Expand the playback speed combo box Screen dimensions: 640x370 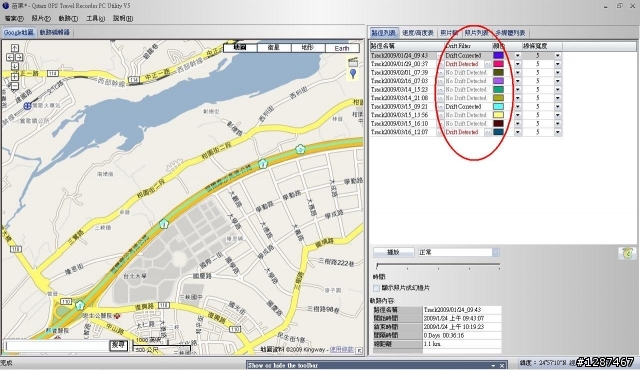click(x=496, y=253)
